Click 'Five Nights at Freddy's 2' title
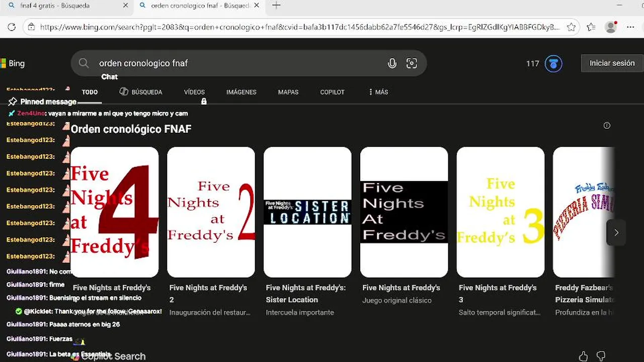Viewport: 644px width, 362px height. click(208, 294)
